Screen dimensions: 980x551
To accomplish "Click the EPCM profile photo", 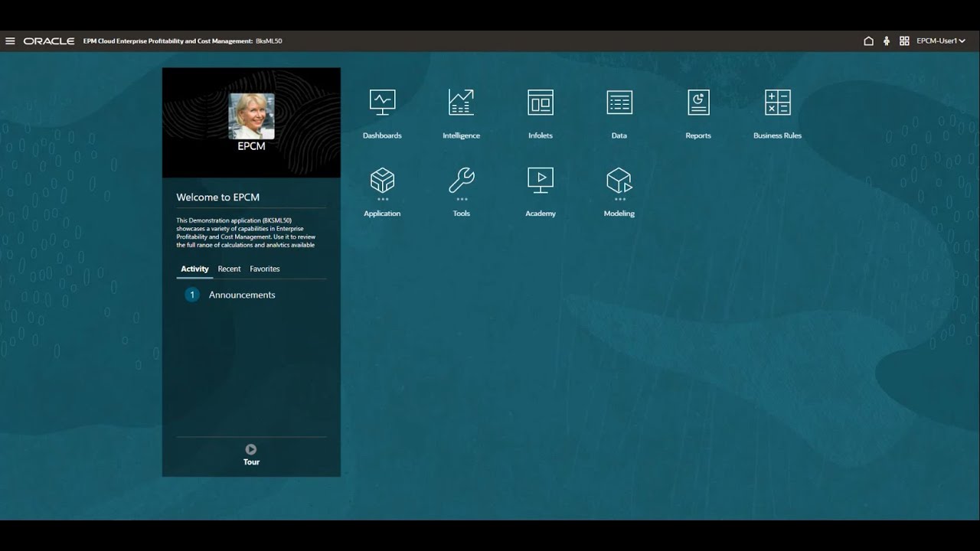I will tap(251, 116).
